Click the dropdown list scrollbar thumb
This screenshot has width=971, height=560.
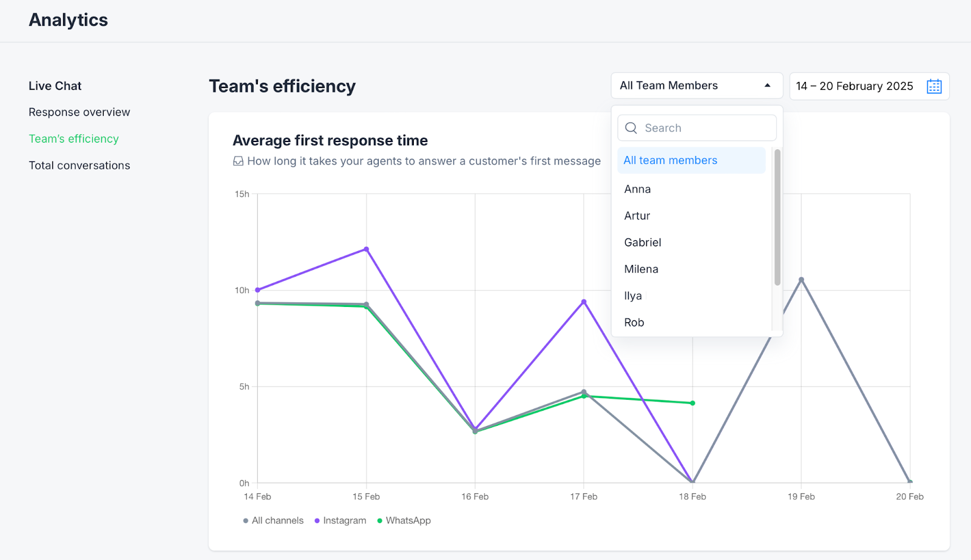777,217
